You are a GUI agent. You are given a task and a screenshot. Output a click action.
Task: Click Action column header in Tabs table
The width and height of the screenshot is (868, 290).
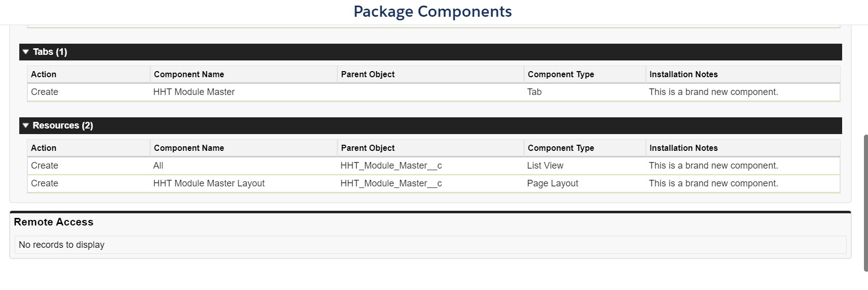44,74
